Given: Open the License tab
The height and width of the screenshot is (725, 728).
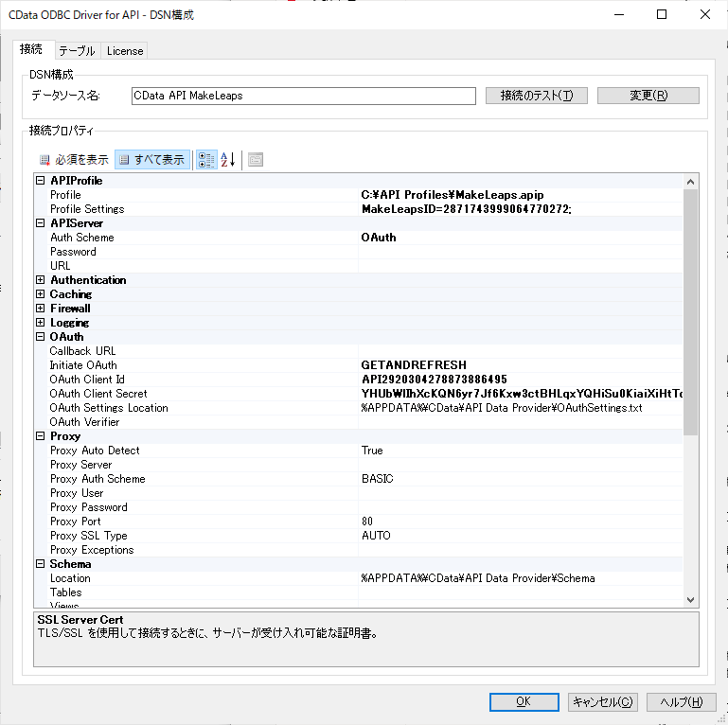Looking at the screenshot, I should click(x=125, y=51).
